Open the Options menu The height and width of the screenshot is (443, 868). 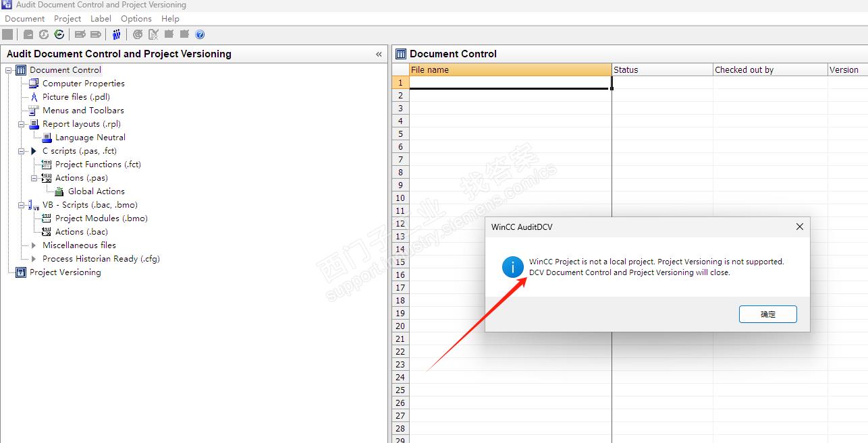point(136,19)
